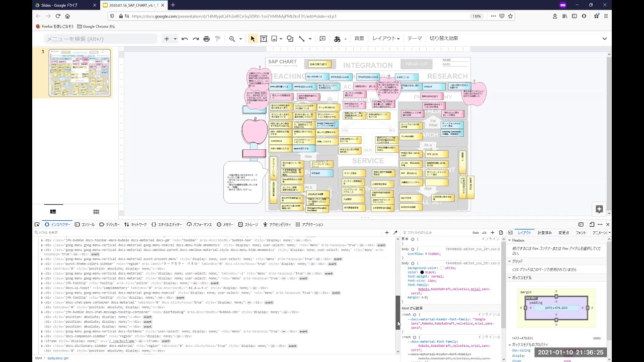
Task: Switch to filmstrip view icon
Action: tap(53, 212)
